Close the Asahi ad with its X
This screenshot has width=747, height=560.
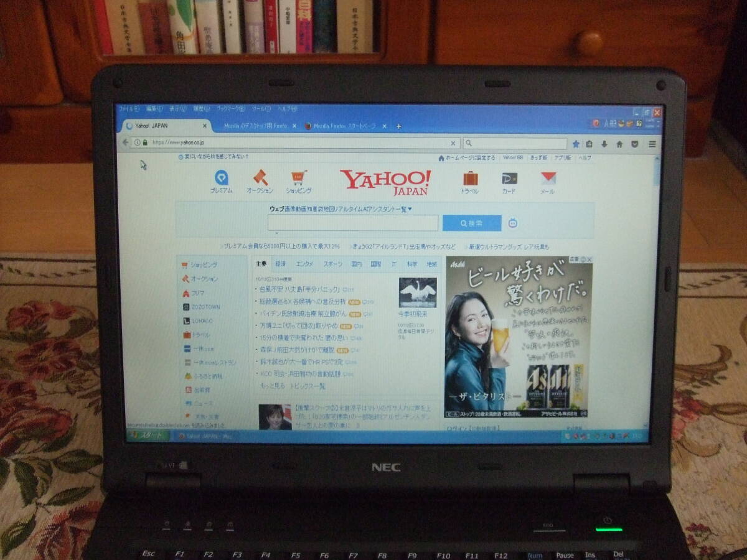point(589,259)
